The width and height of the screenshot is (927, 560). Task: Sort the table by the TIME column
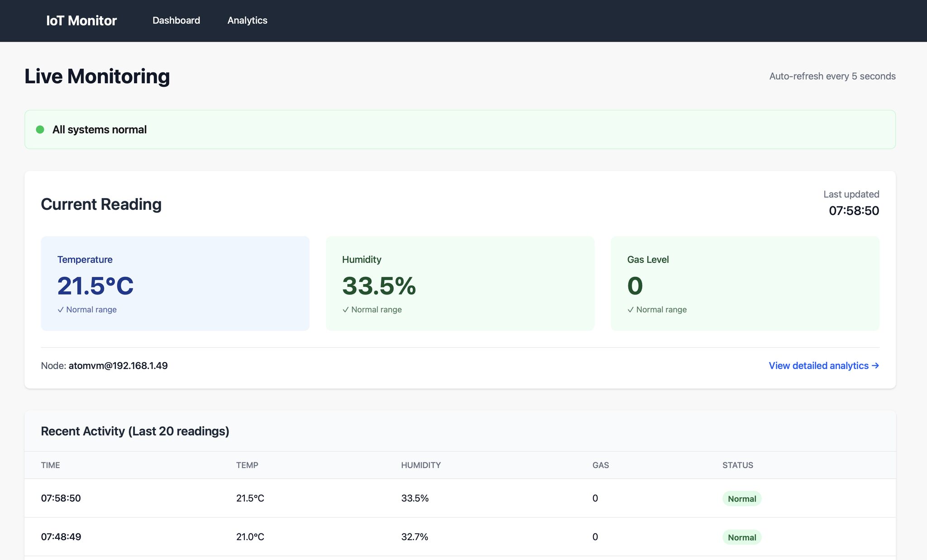click(x=50, y=465)
